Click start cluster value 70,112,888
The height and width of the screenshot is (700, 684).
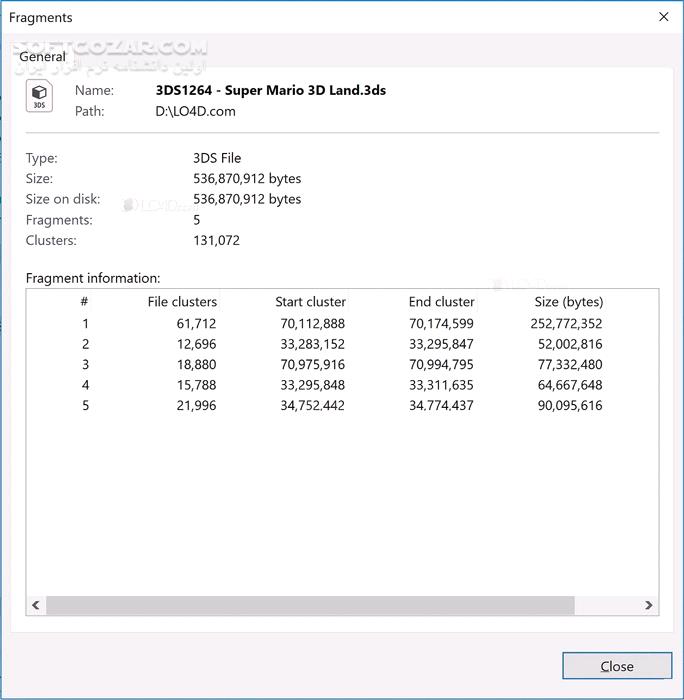coord(313,324)
